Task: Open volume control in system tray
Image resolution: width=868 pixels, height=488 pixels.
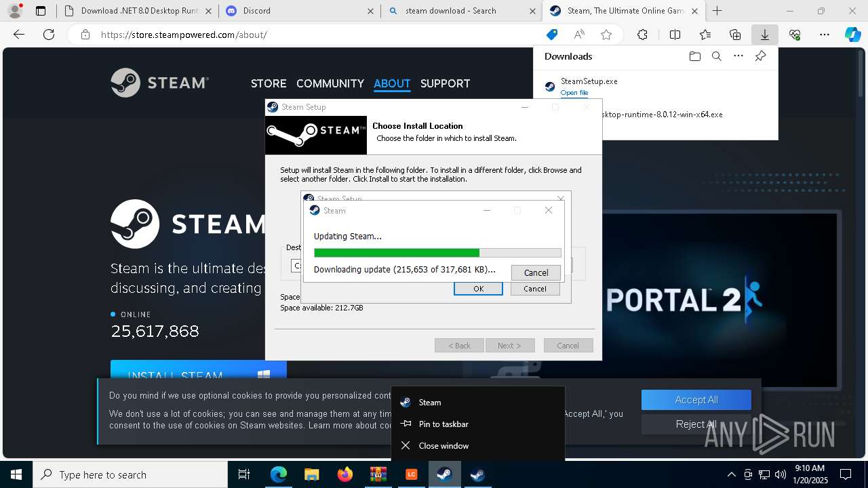Action: [780, 474]
